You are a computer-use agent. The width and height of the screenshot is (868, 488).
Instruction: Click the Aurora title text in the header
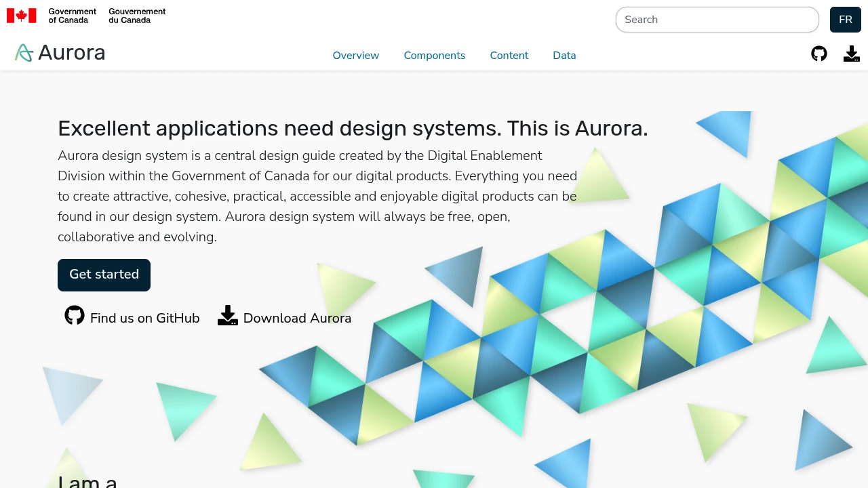pos(71,52)
